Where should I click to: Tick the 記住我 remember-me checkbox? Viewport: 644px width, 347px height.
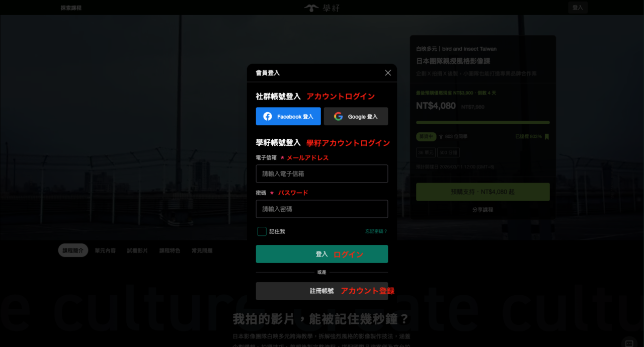(262, 231)
